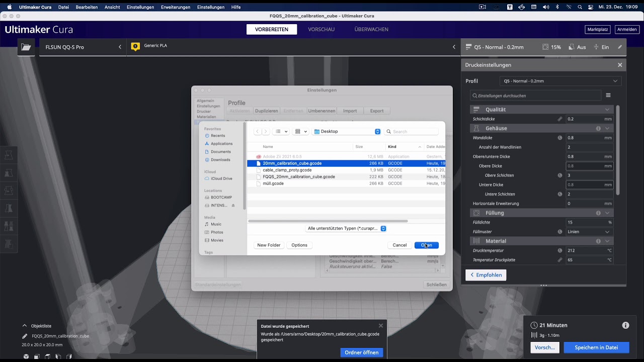644x362 pixels.
Task: Click the formula icon next to Füllmuster
Action: point(560,232)
